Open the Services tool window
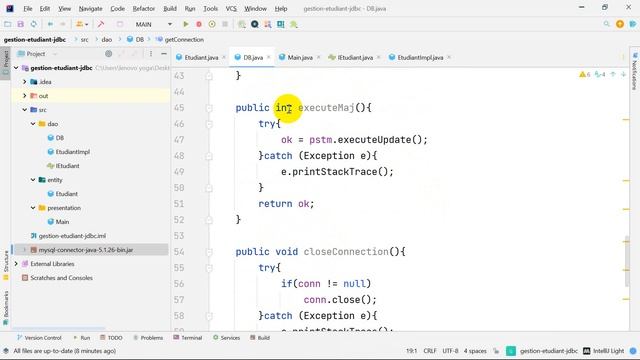 pos(227,338)
